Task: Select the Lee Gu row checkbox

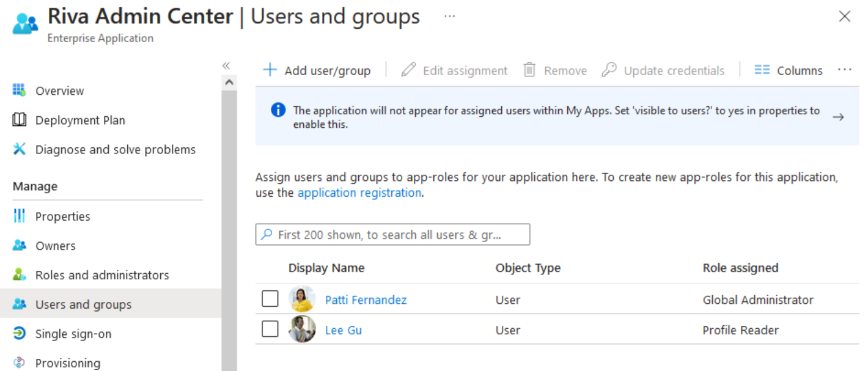Action: point(270,329)
